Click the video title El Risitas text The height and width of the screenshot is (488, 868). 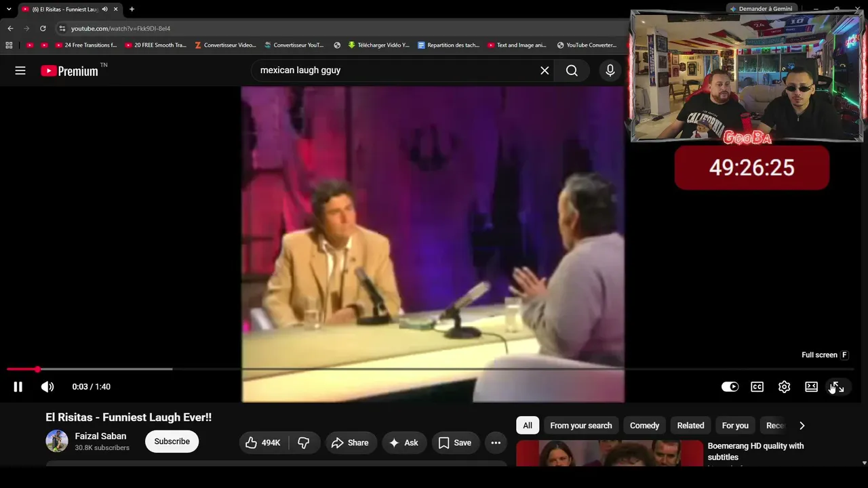tap(129, 418)
